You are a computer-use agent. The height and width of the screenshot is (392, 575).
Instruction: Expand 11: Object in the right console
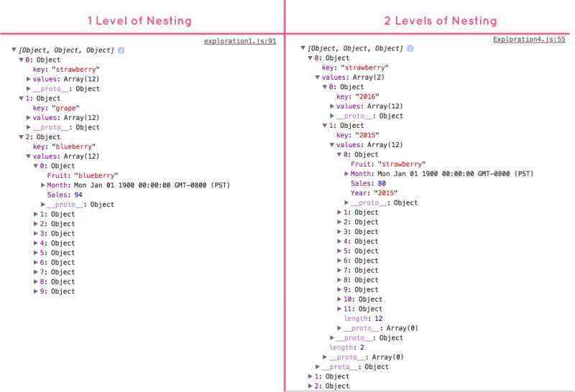(x=339, y=309)
